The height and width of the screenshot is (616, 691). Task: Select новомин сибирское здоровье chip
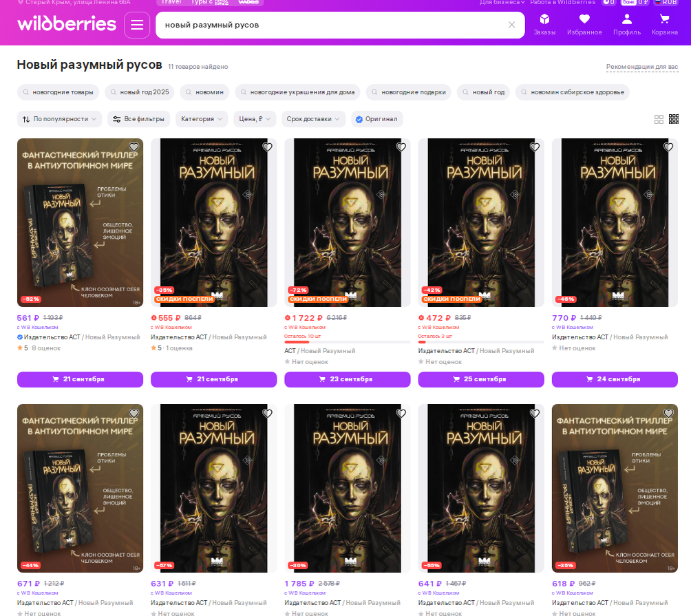[573, 92]
